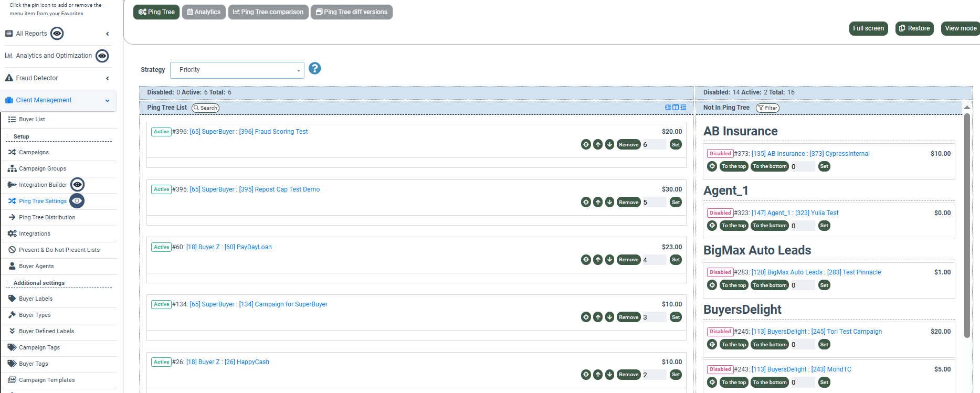Screen dimensions: 980x393
Task: Click the indent-right panel layout icon
Action: [668, 107]
